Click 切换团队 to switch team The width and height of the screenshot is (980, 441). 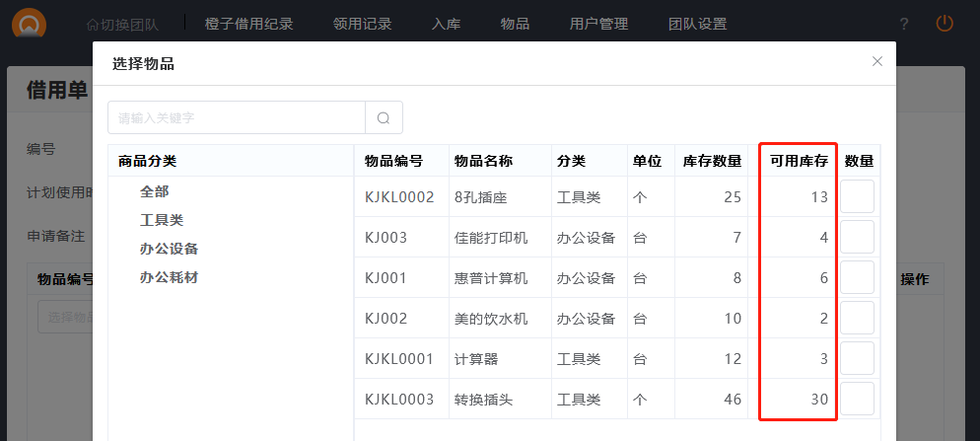click(x=122, y=24)
